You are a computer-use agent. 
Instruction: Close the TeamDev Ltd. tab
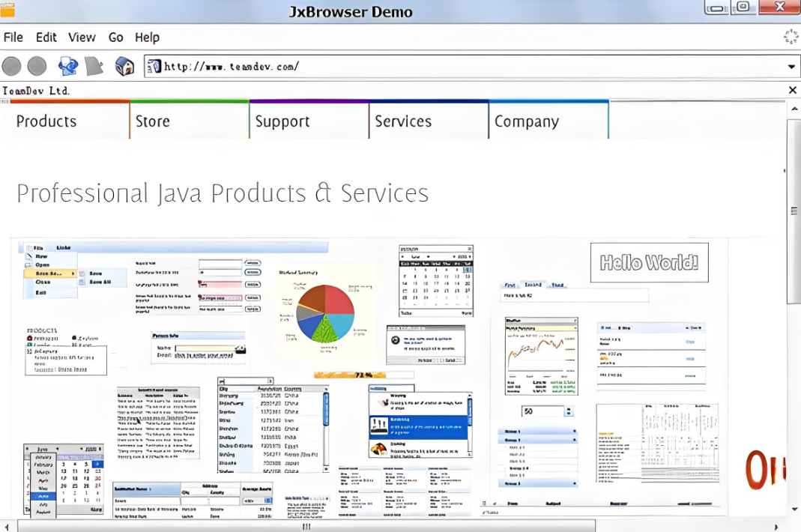(x=792, y=91)
